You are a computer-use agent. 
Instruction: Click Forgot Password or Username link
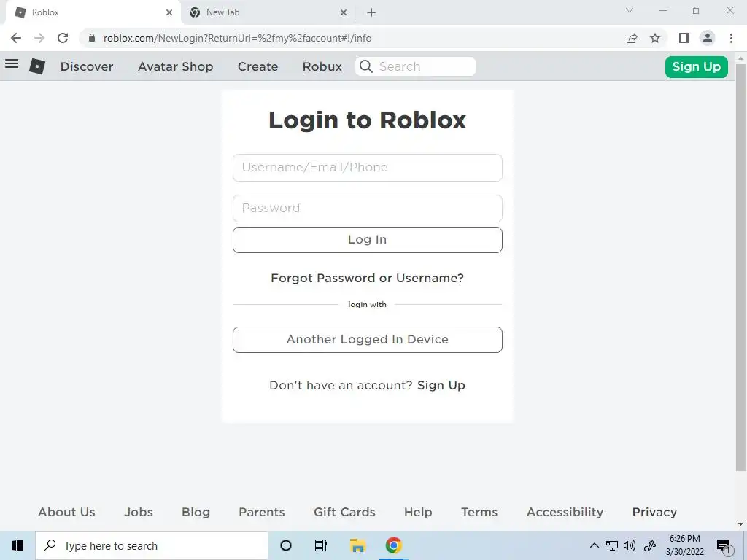coord(368,278)
